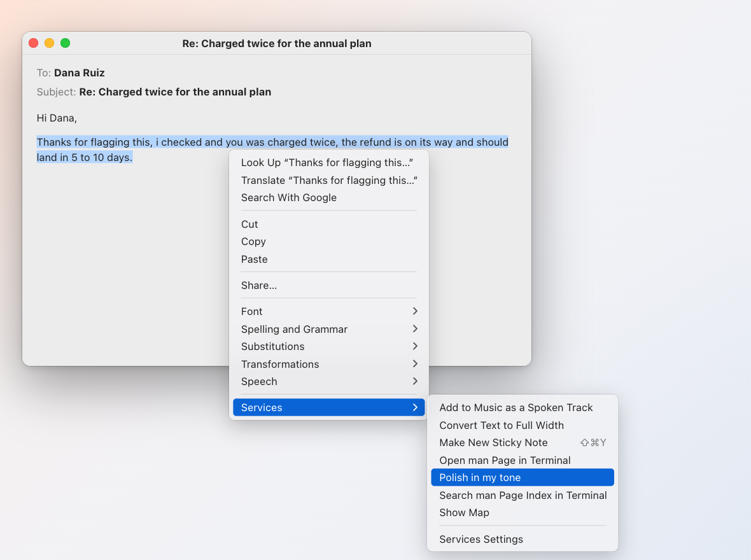Choose Paste from context menu

pyautogui.click(x=328, y=259)
